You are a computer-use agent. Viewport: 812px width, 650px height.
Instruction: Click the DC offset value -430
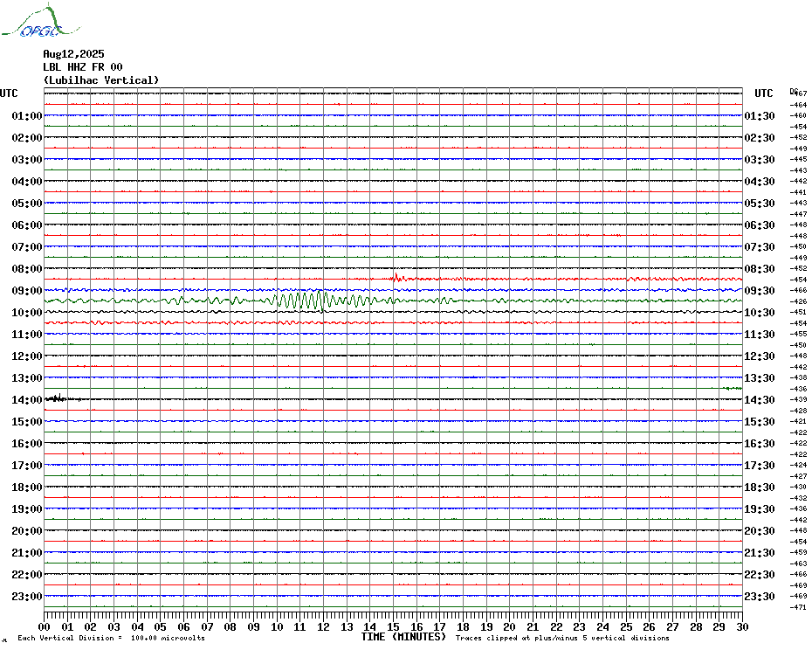[799, 487]
